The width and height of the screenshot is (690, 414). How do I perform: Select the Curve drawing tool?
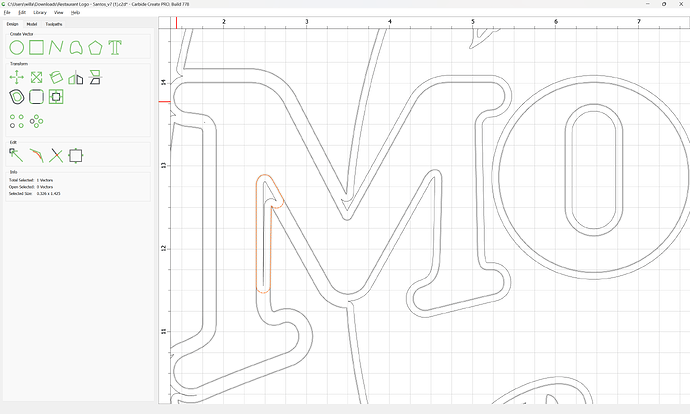point(76,48)
